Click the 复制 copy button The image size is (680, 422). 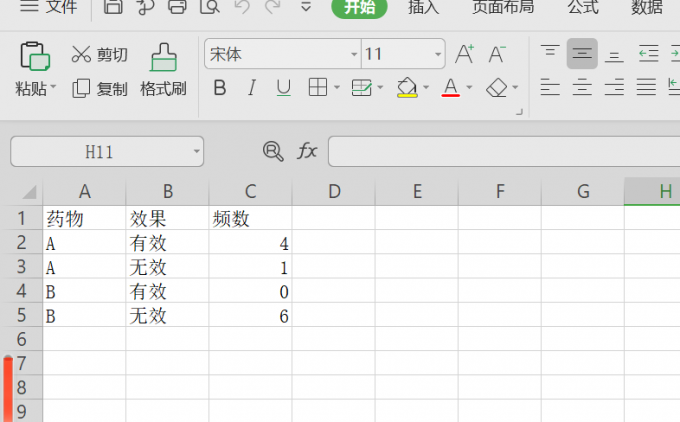click(x=100, y=88)
